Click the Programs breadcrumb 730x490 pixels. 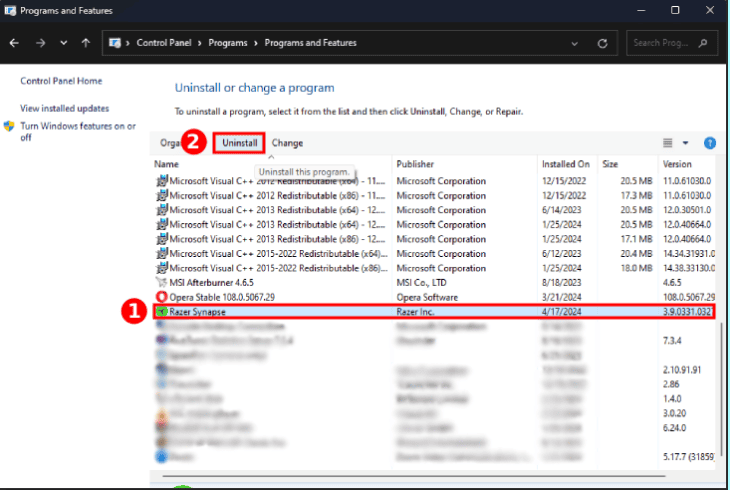(228, 43)
